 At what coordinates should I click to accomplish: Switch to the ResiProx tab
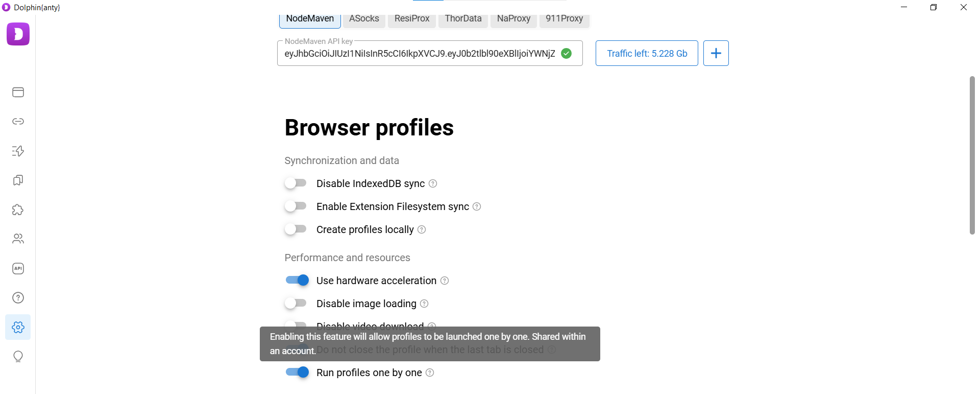[412, 19]
